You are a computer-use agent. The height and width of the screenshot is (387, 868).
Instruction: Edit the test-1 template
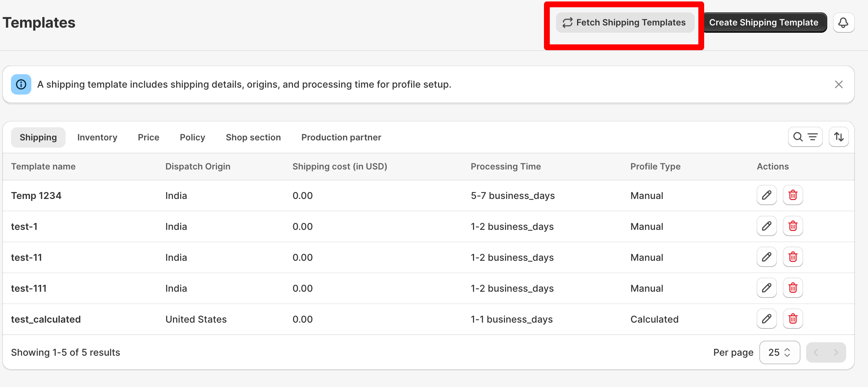point(767,226)
